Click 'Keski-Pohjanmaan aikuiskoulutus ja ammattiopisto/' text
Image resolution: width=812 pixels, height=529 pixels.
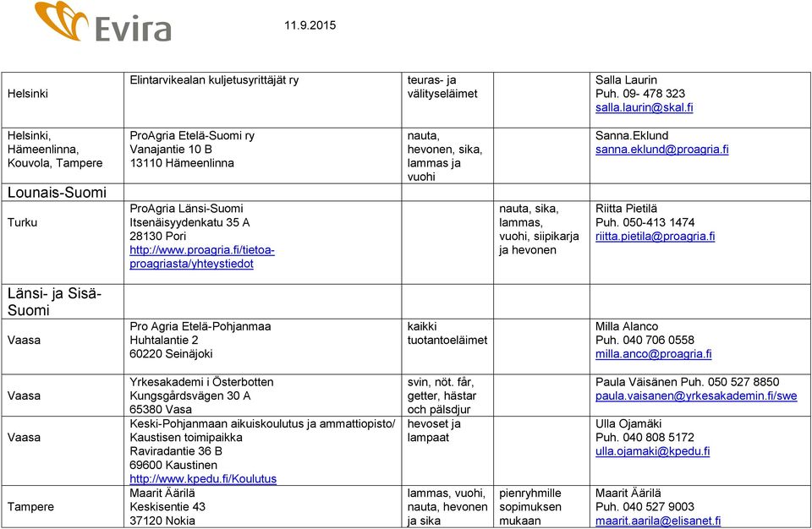pyautogui.click(x=262, y=424)
